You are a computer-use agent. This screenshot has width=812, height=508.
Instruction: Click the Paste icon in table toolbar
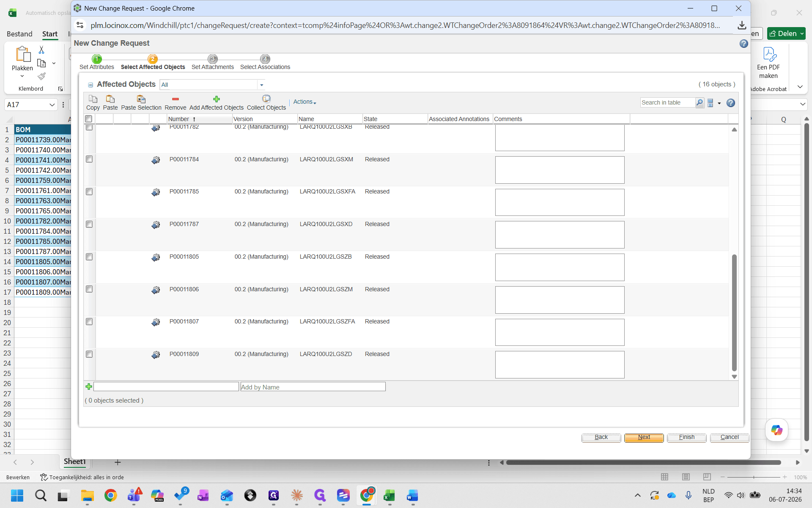pos(110,99)
